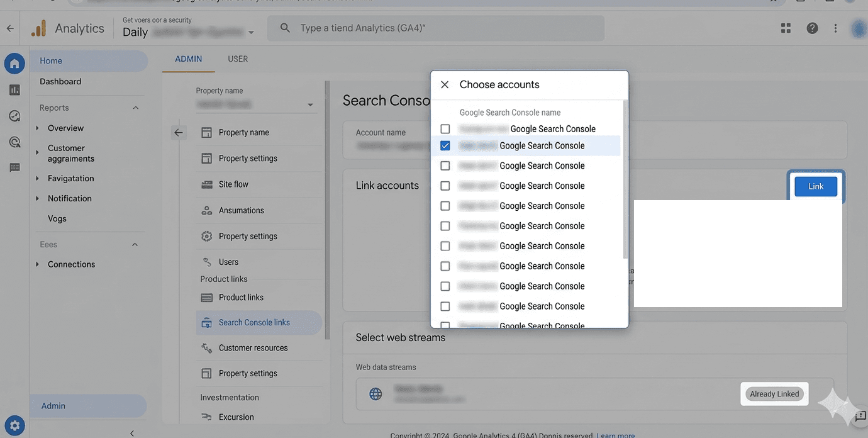Click the Product links row icon

[206, 298]
